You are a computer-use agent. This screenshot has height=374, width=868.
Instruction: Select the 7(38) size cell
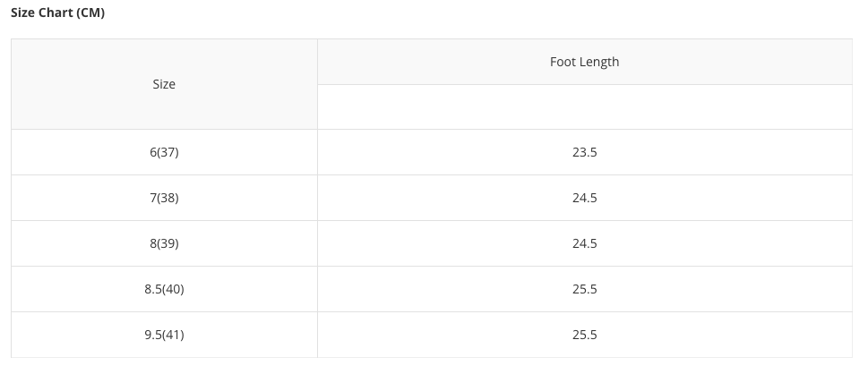164,198
